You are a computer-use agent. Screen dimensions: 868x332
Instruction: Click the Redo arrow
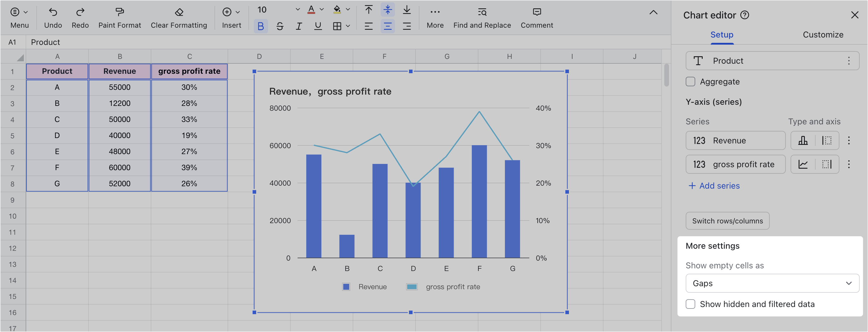(80, 12)
